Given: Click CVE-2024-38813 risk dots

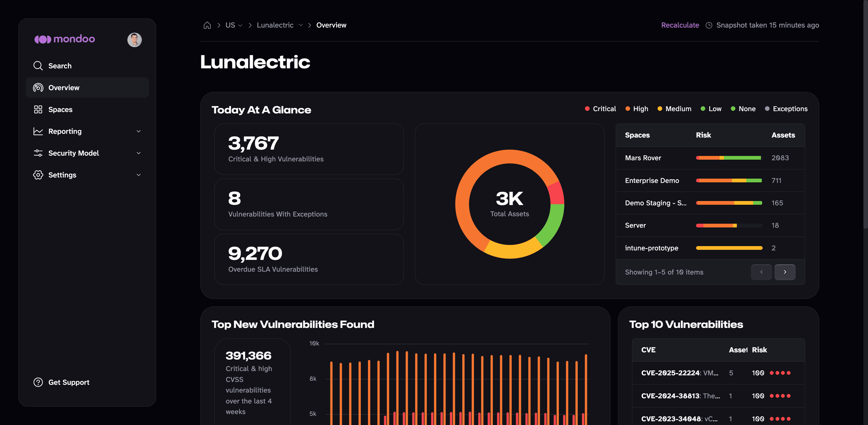Looking at the screenshot, I should (x=780, y=396).
